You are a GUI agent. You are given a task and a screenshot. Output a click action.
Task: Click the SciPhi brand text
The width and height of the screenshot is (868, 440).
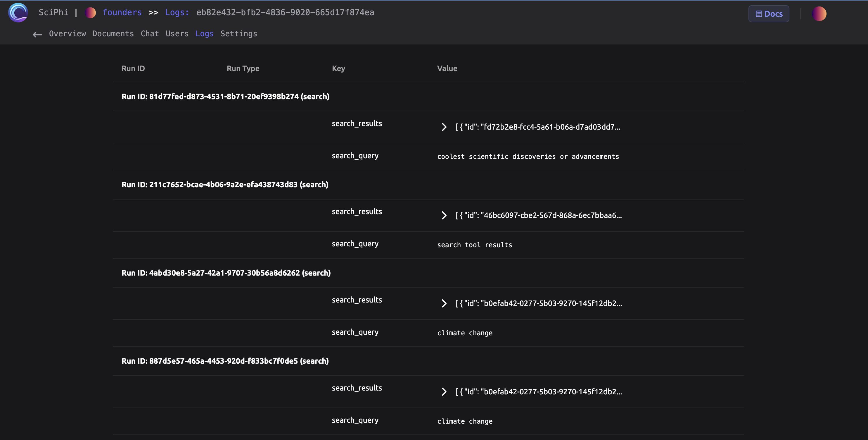(x=53, y=13)
